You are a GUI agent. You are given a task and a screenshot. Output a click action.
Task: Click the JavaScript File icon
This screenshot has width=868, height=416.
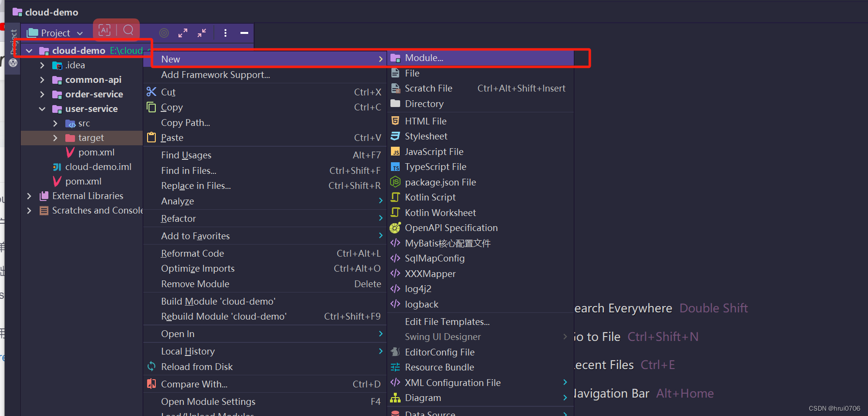click(x=395, y=152)
